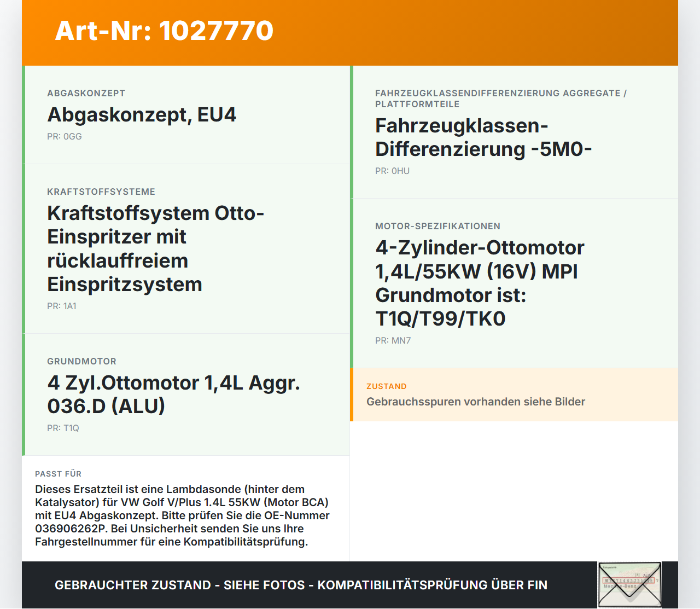Click the PR: MN7 code
700x609 pixels.
393,341
